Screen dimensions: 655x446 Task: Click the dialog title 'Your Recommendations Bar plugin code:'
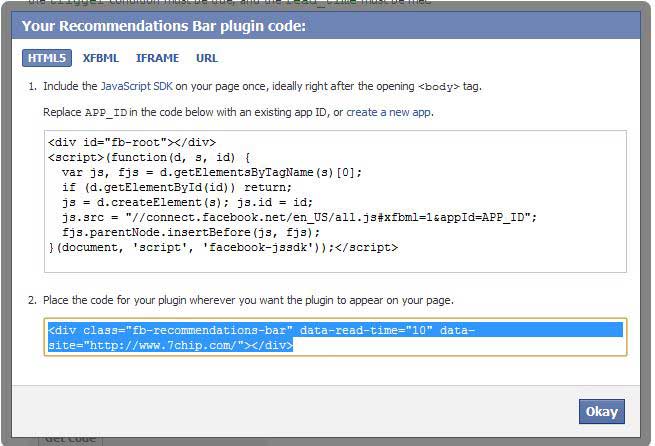click(164, 26)
